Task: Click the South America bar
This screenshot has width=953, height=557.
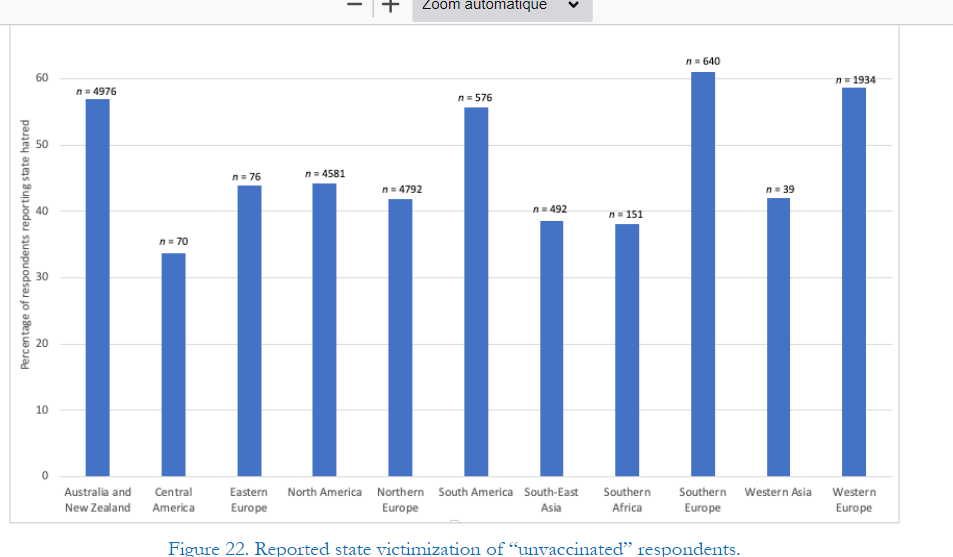Action: point(476,292)
